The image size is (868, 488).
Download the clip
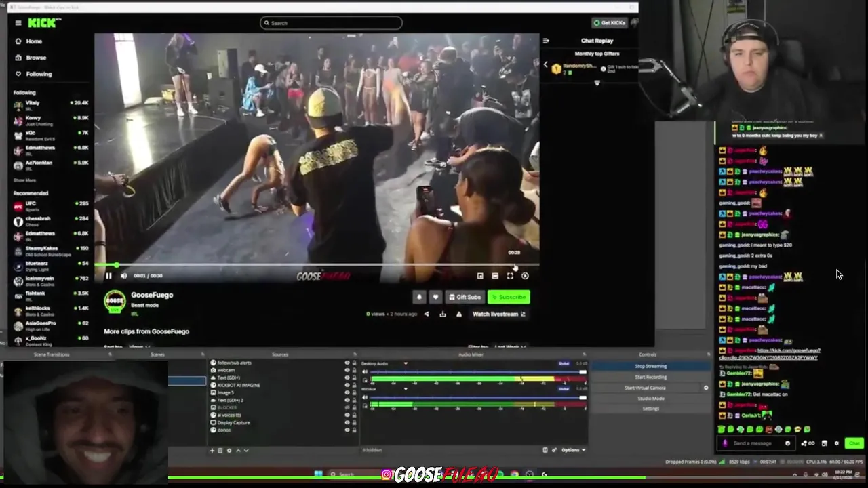pos(443,314)
